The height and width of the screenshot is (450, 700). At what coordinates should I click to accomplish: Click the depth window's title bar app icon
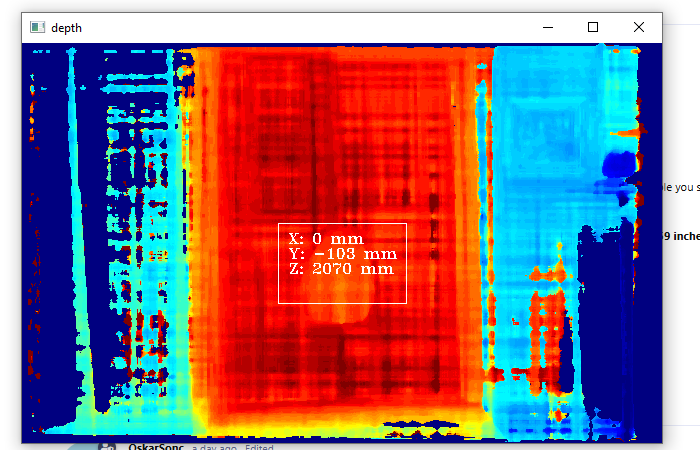37,28
